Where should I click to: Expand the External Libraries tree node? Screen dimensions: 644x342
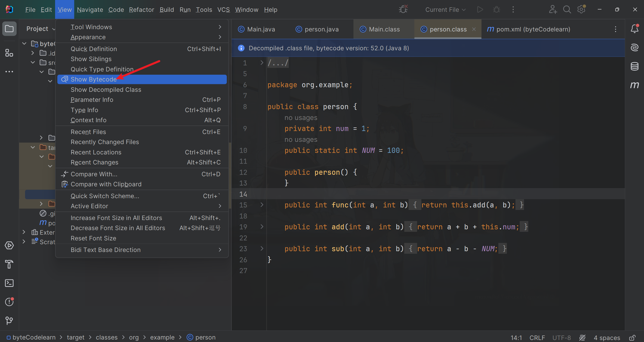tap(24, 232)
